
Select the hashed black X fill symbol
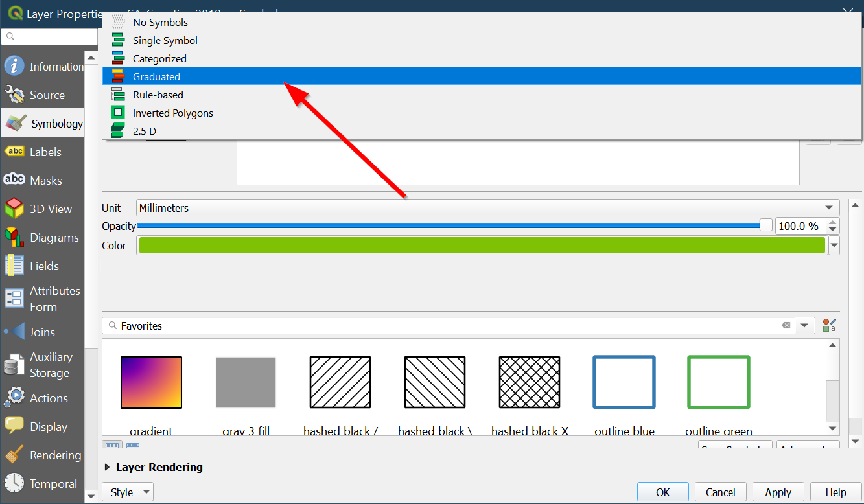529,382
